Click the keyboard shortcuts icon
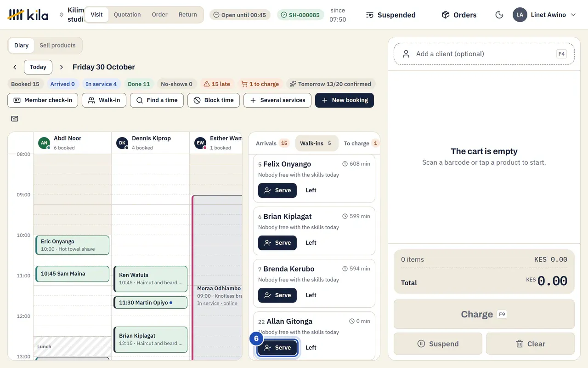588x368 pixels. (x=15, y=119)
